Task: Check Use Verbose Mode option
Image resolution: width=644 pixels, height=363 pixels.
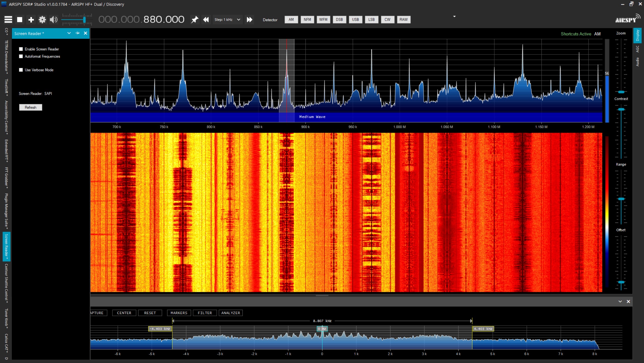Action: (x=21, y=70)
